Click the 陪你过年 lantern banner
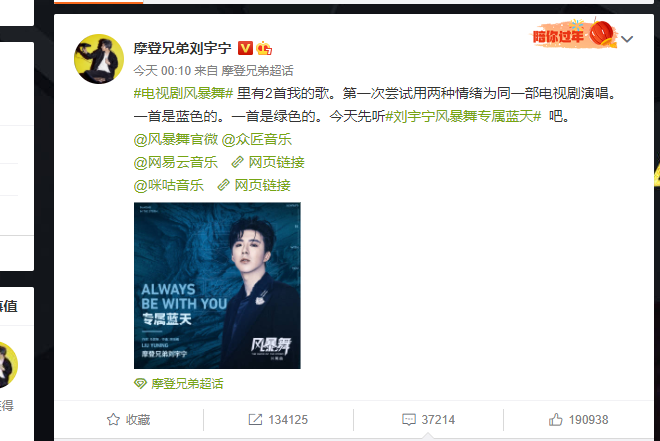 574,34
